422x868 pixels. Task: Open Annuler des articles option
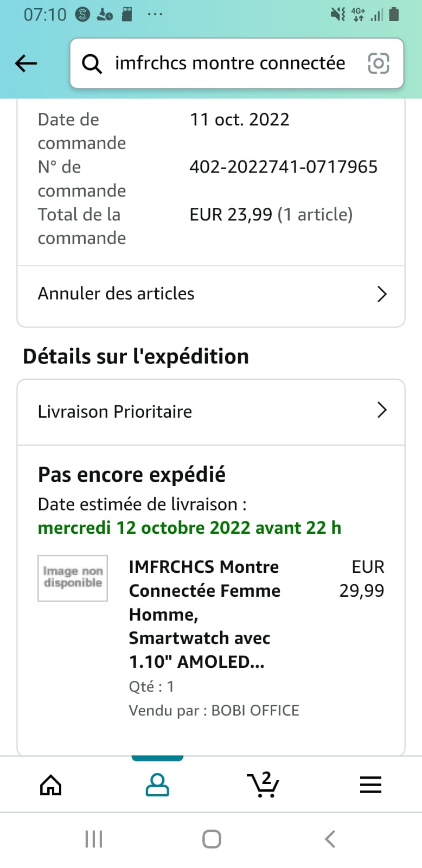pos(116,294)
